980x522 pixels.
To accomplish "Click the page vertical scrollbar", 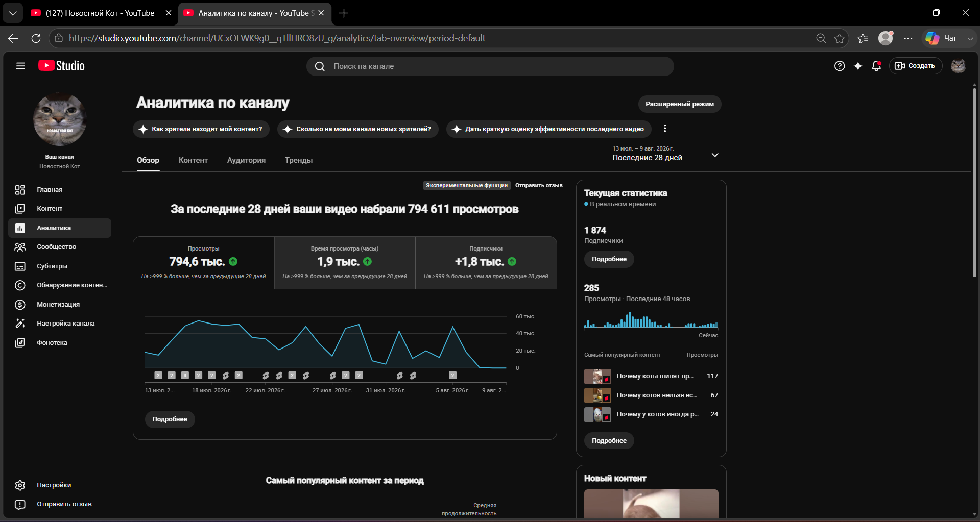I will [x=974, y=183].
